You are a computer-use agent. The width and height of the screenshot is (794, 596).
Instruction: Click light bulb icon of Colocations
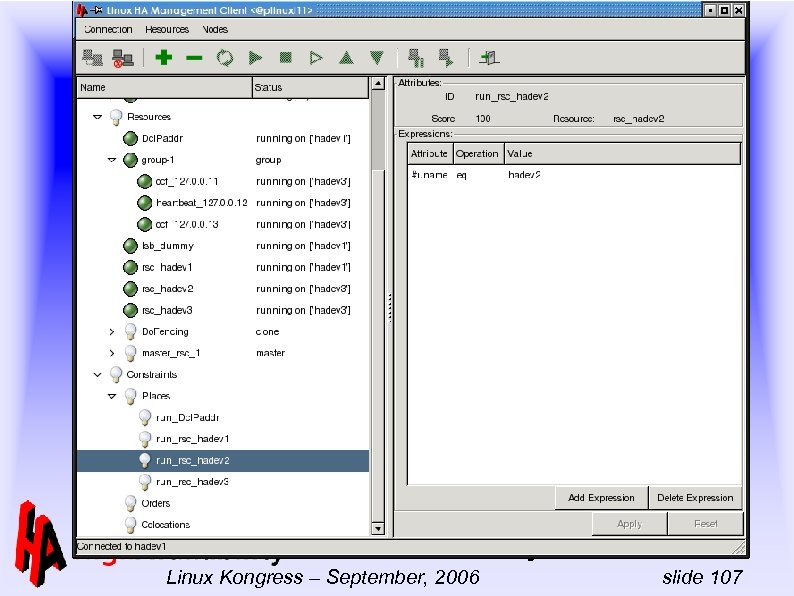130,525
